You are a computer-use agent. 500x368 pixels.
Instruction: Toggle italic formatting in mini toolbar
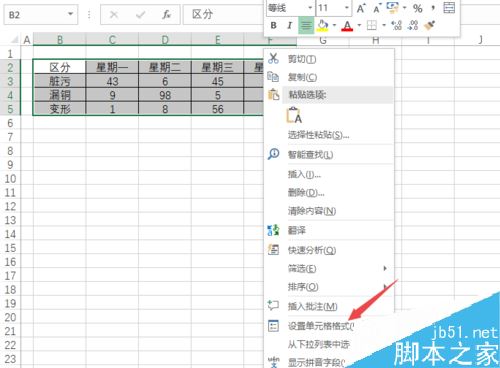tap(289, 25)
